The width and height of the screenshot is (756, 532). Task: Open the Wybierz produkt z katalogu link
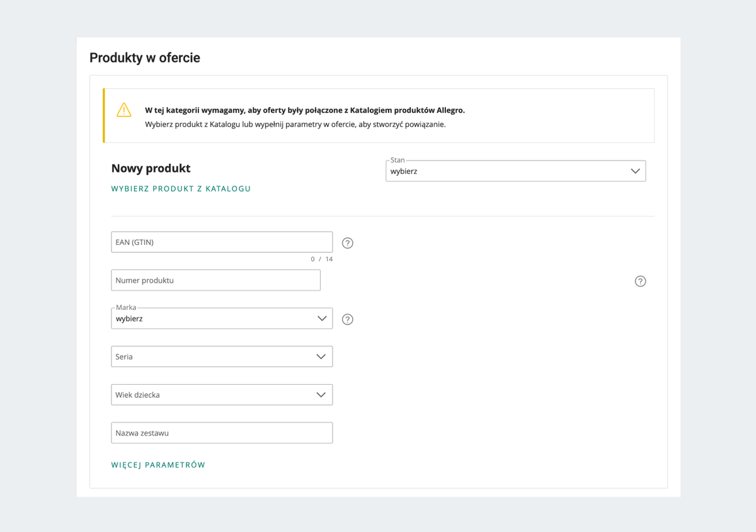pos(181,189)
